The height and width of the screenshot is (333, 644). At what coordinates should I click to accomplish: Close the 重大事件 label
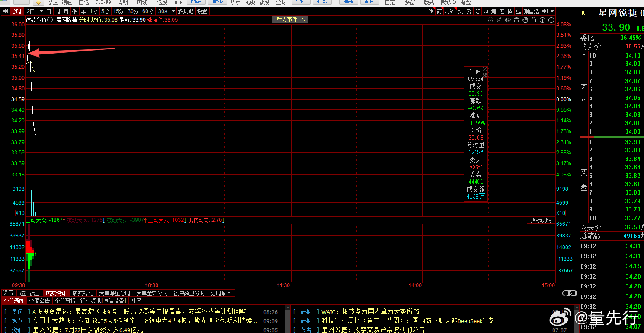click(303, 19)
